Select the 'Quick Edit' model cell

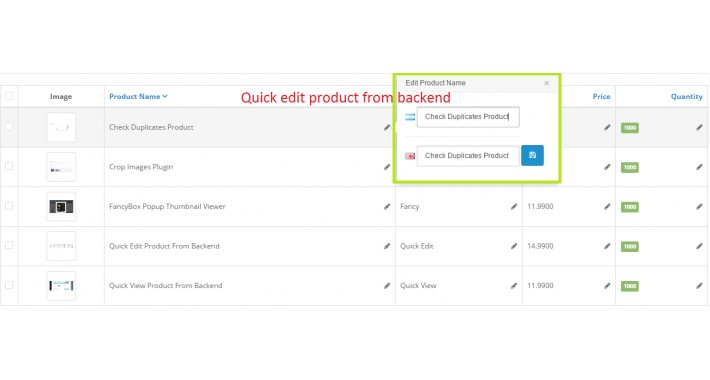417,246
